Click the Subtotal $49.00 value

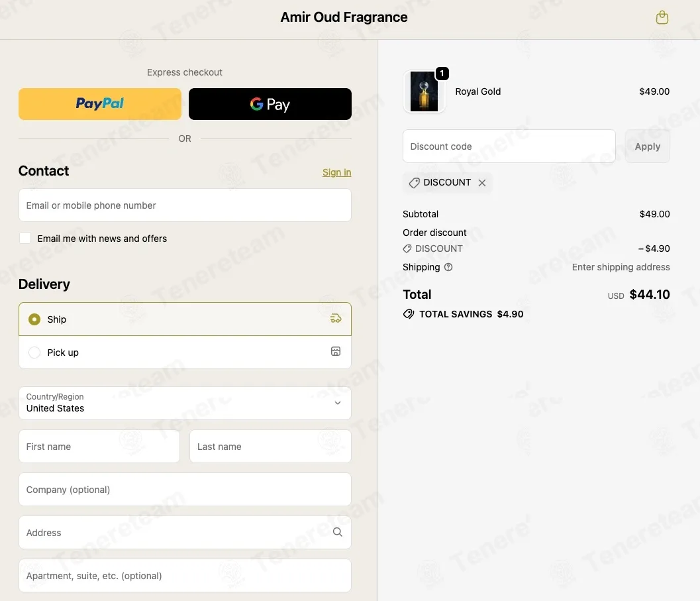(x=654, y=214)
